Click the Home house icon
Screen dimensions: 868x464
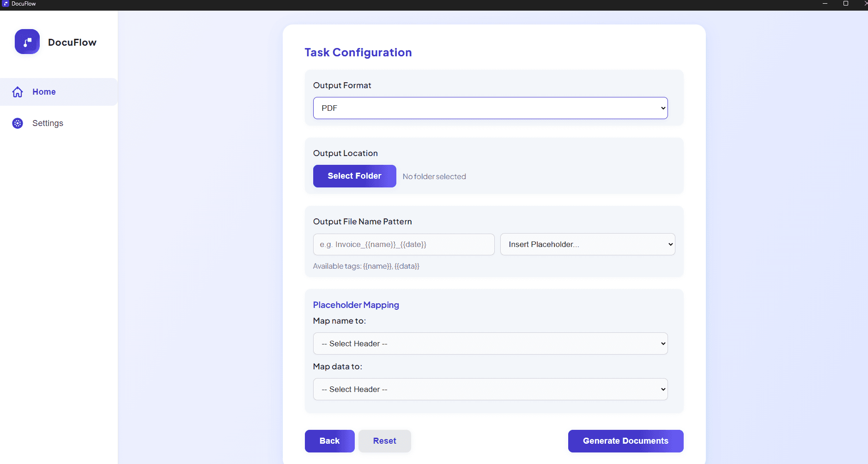18,92
